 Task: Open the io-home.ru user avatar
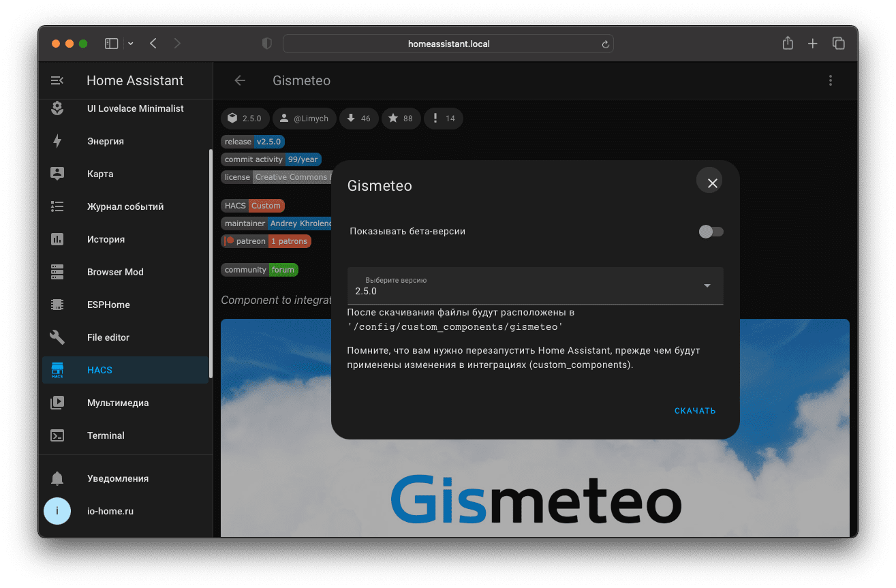pos(57,511)
